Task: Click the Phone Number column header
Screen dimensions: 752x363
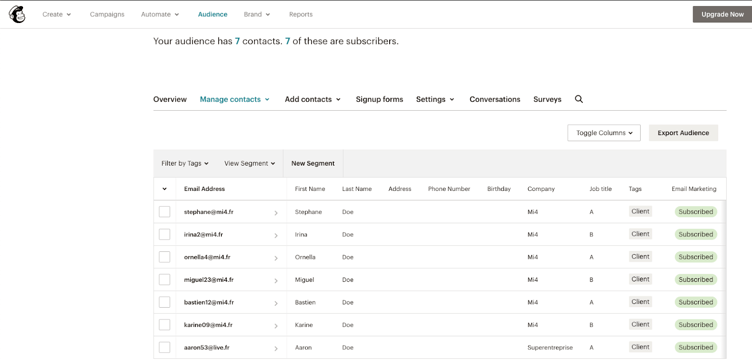Action: tap(449, 189)
